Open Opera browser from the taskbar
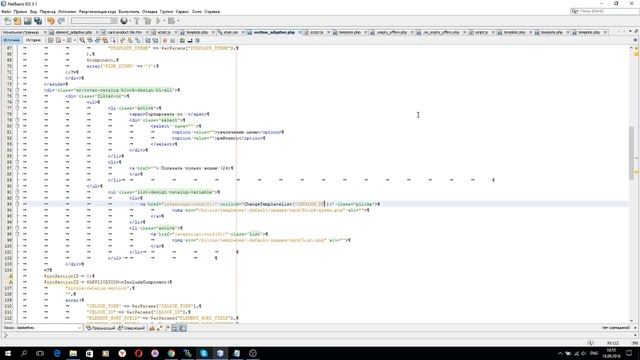 (x=138, y=353)
